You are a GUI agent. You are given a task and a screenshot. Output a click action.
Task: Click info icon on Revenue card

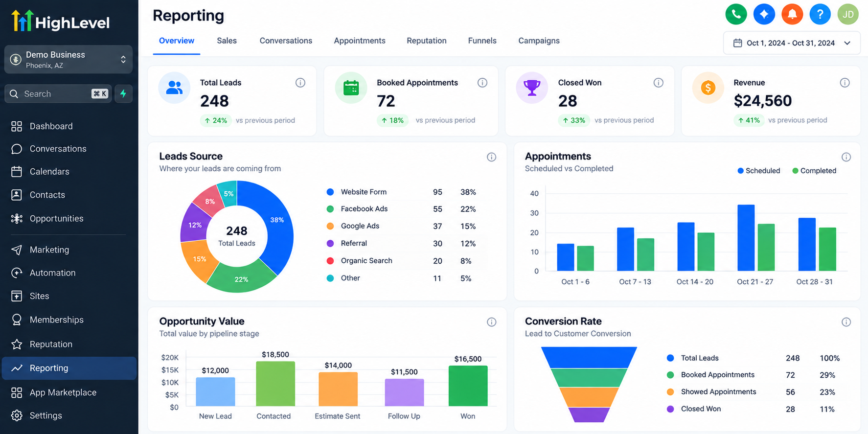(845, 83)
